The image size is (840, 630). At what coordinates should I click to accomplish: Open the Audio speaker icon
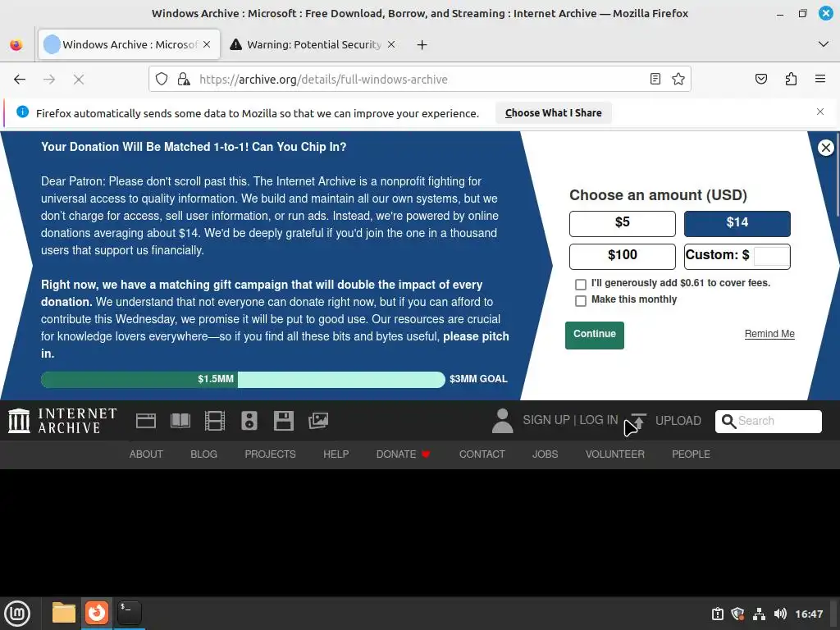pyautogui.click(x=249, y=421)
